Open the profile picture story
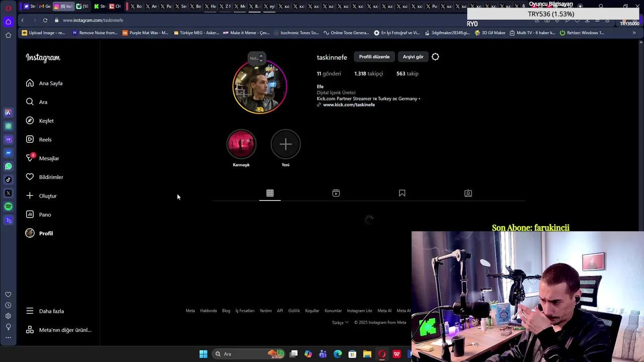 tap(260, 86)
